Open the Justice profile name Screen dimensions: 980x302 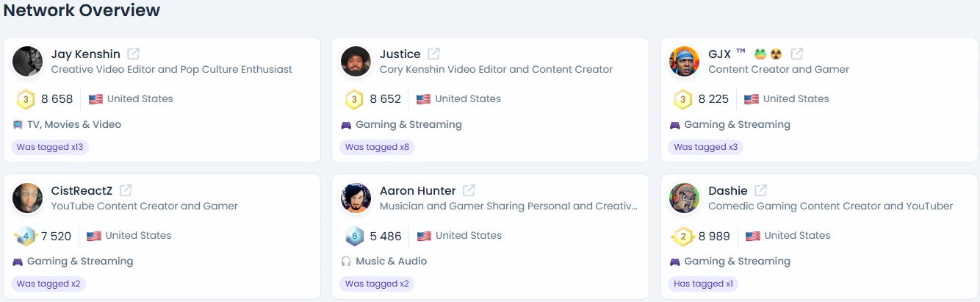tap(400, 54)
